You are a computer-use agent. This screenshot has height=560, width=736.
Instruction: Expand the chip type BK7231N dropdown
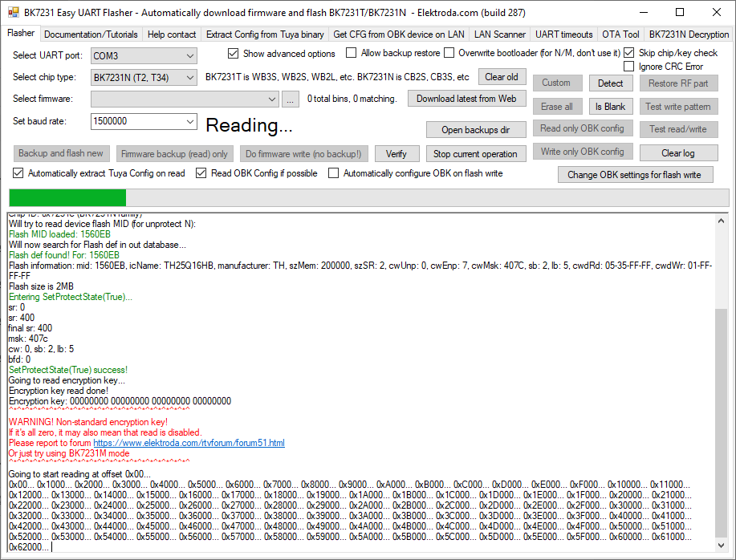point(144,77)
